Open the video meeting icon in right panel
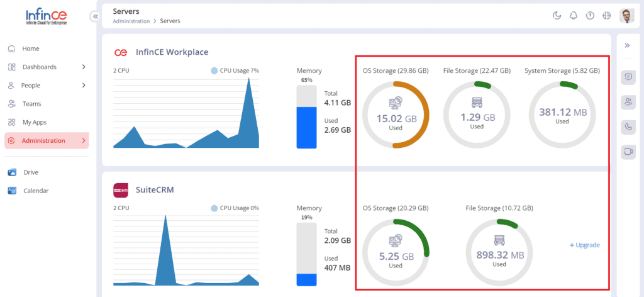 (x=628, y=152)
